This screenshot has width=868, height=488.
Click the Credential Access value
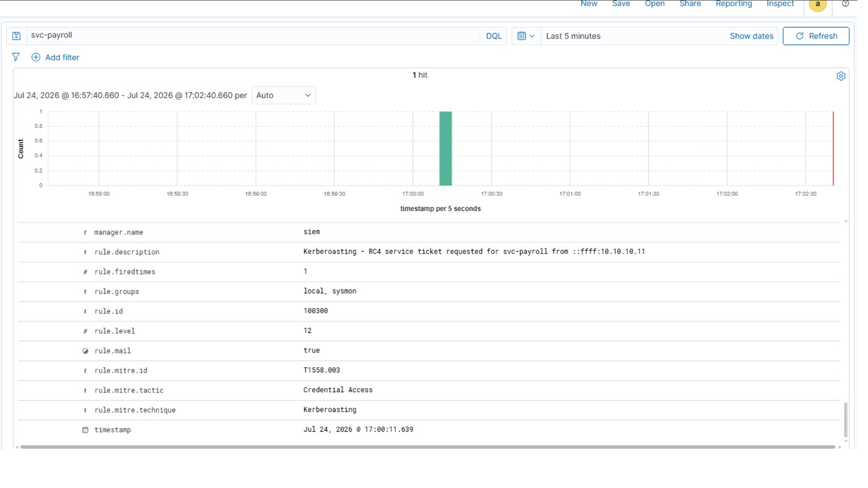point(338,390)
